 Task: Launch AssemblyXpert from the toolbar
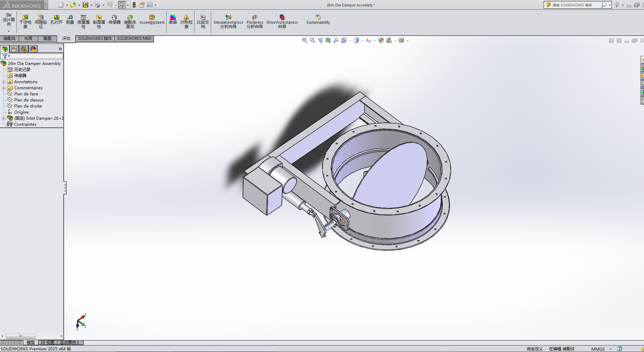[152, 20]
